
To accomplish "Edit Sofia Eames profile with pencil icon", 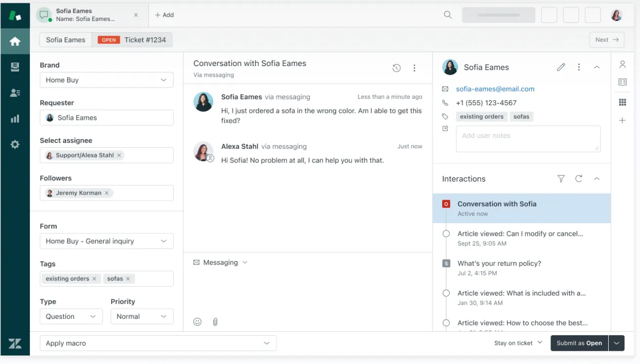I will (561, 67).
